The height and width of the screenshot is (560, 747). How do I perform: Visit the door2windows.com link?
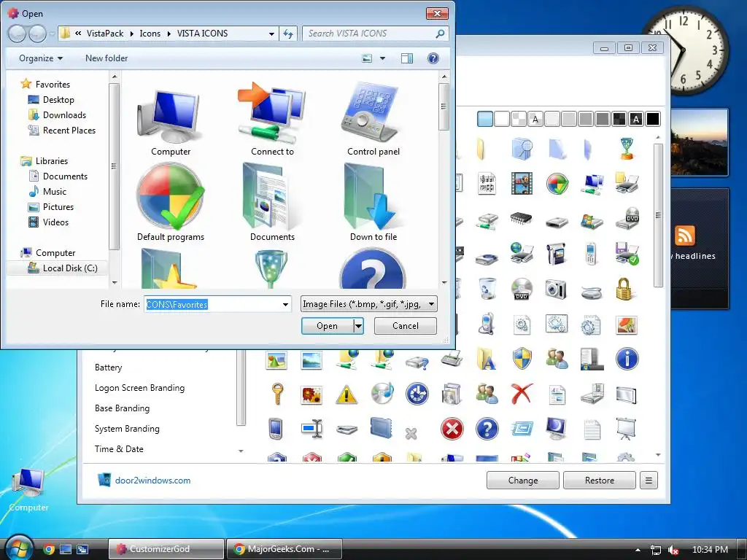[152, 481]
